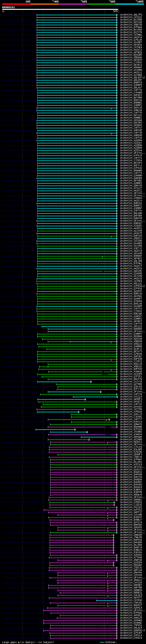Select hit label UniRef100_B8BMT9

(131, 82)
